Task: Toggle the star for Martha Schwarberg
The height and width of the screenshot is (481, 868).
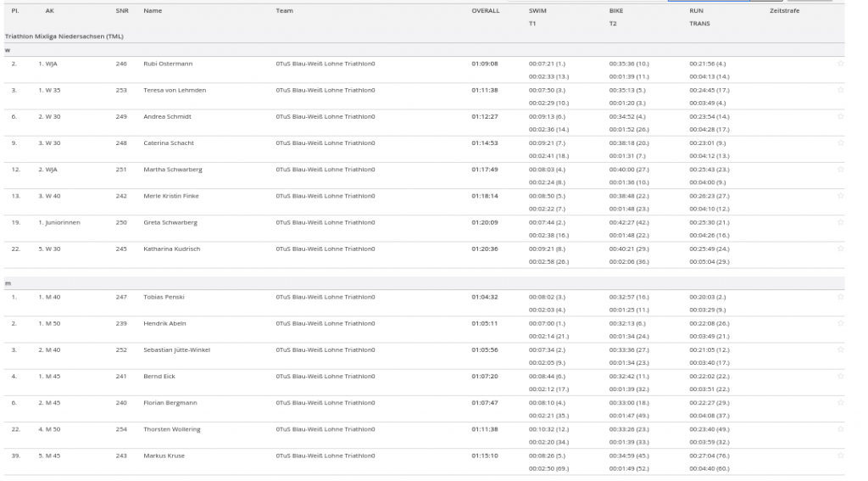Action: coord(840,170)
